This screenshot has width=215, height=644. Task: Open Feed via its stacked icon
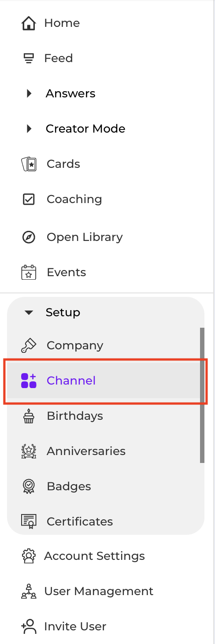click(29, 58)
